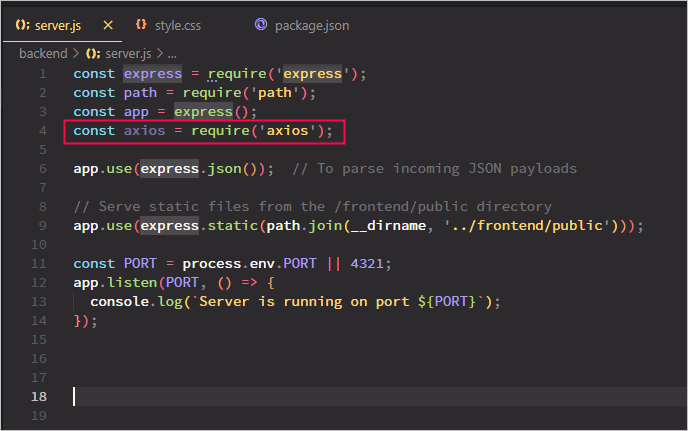
Task: Click the 4321 port number
Action: coord(367,264)
